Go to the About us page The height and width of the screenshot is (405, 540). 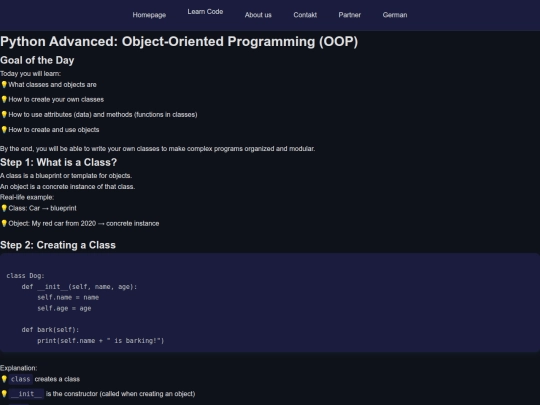coord(258,15)
